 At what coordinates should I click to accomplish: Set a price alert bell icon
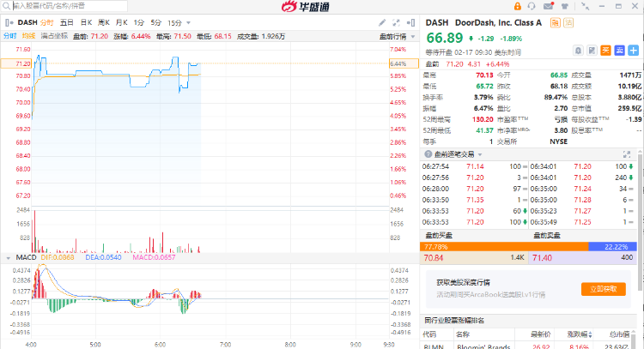click(578, 51)
